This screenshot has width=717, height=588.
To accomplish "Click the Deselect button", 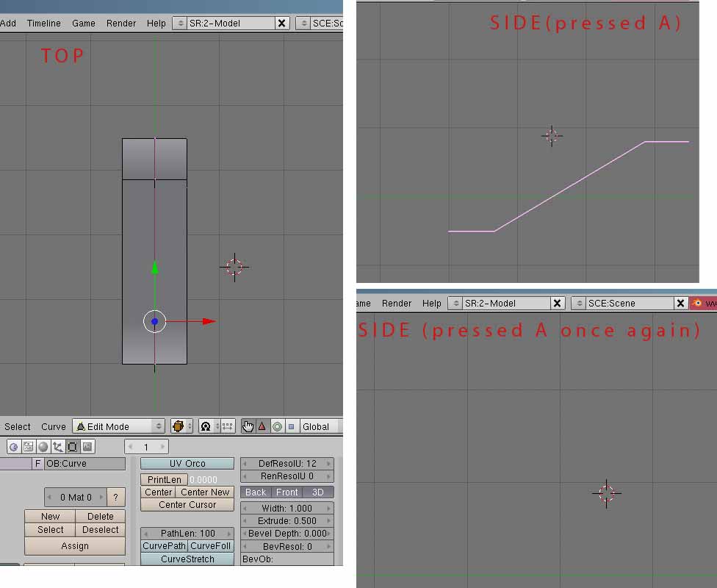I will click(100, 530).
